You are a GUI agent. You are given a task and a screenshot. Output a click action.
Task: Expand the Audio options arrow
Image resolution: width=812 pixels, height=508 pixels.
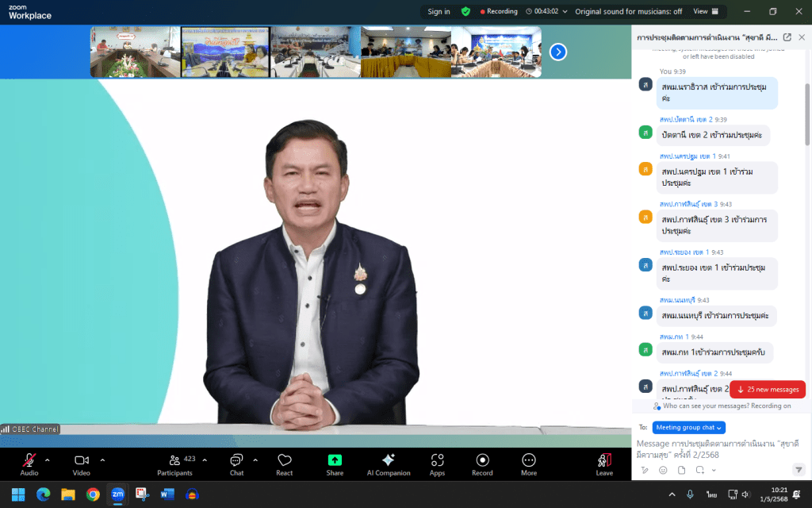[47, 460]
